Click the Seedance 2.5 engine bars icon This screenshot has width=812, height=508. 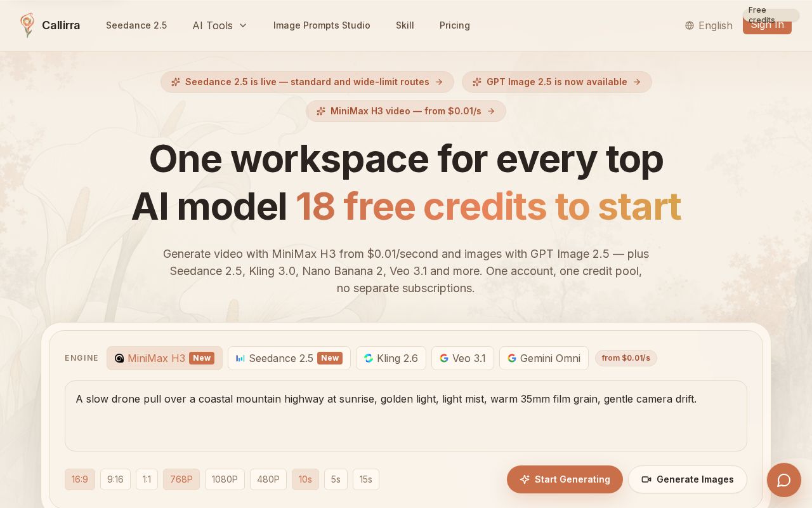point(240,358)
